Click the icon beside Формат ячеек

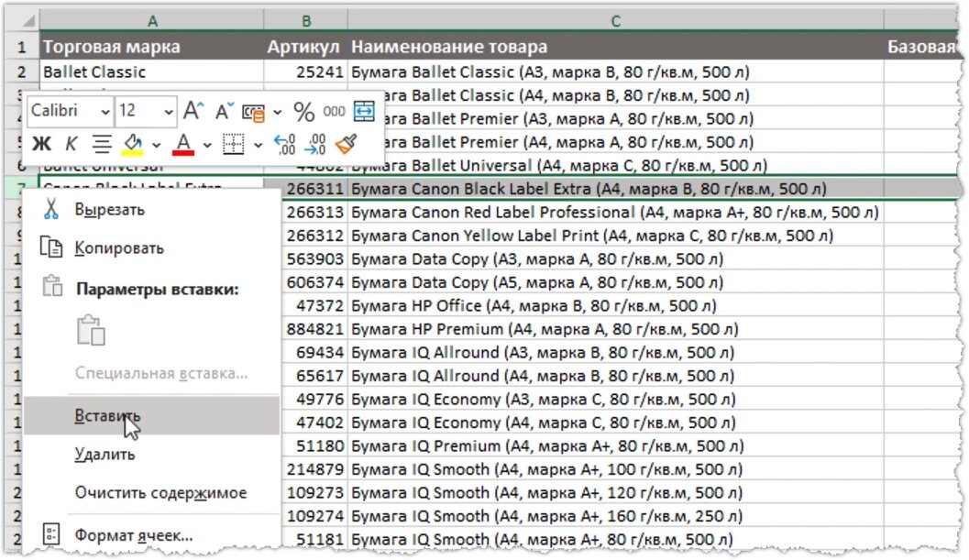51,534
